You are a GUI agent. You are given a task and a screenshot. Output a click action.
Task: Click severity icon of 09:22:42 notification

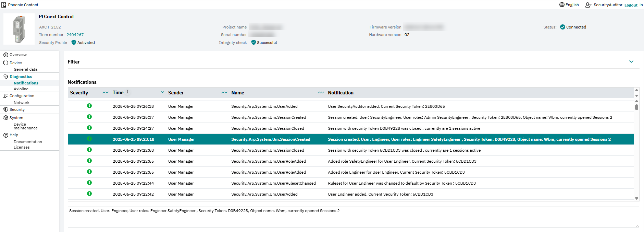pyautogui.click(x=89, y=194)
